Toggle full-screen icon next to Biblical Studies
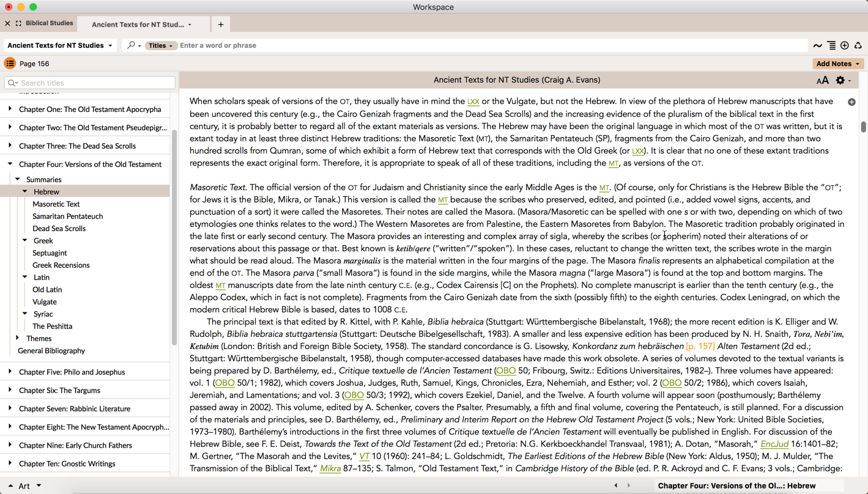The width and height of the screenshot is (868, 494). 18,24
